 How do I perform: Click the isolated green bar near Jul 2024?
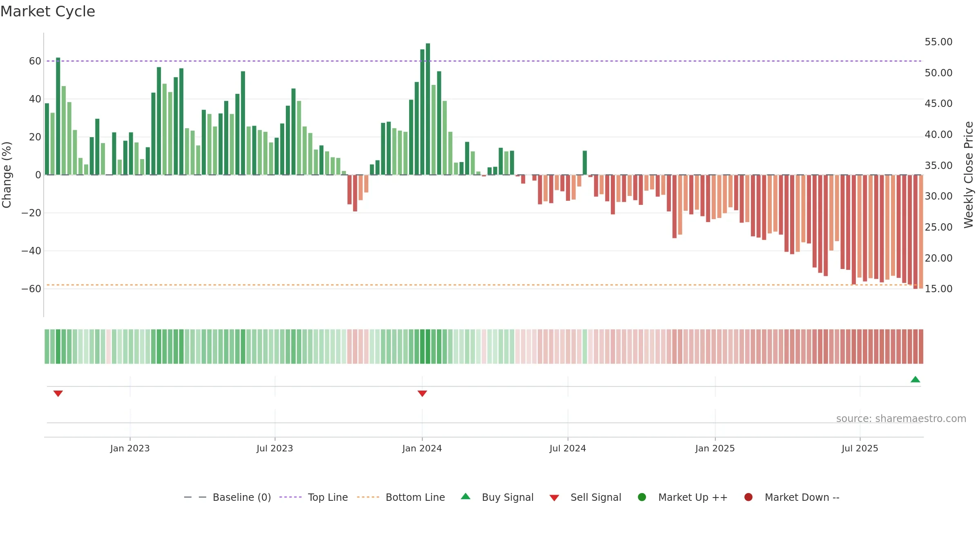[585, 163]
